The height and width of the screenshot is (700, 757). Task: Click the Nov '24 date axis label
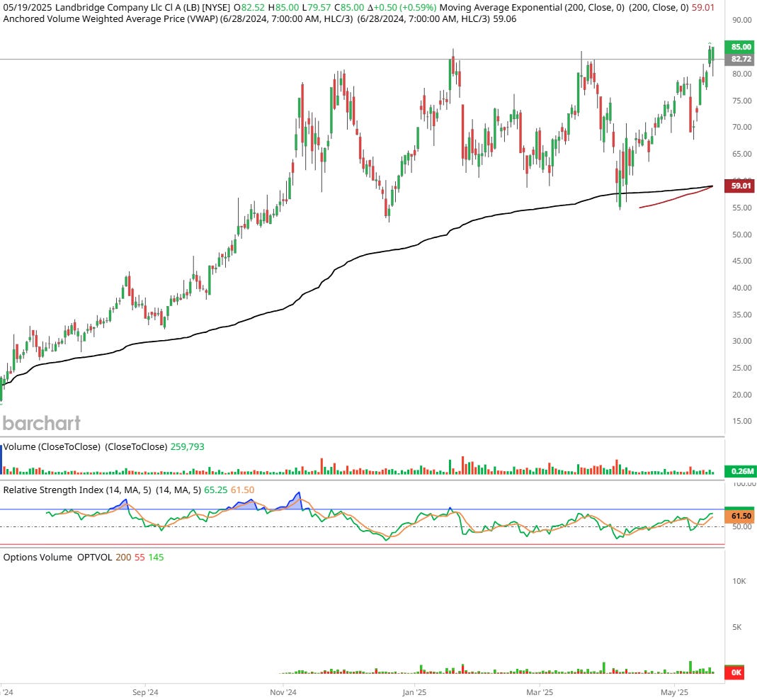pyautogui.click(x=283, y=692)
